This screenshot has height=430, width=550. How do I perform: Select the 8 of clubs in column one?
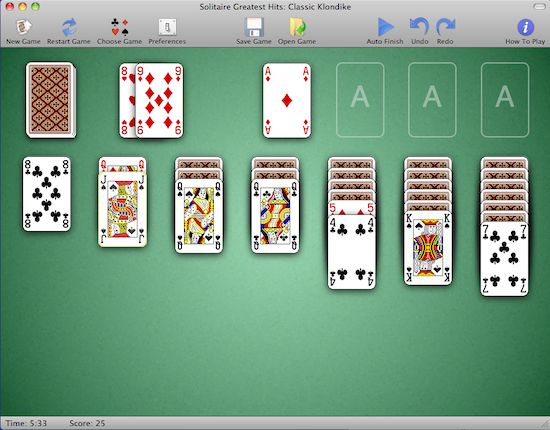[47, 194]
